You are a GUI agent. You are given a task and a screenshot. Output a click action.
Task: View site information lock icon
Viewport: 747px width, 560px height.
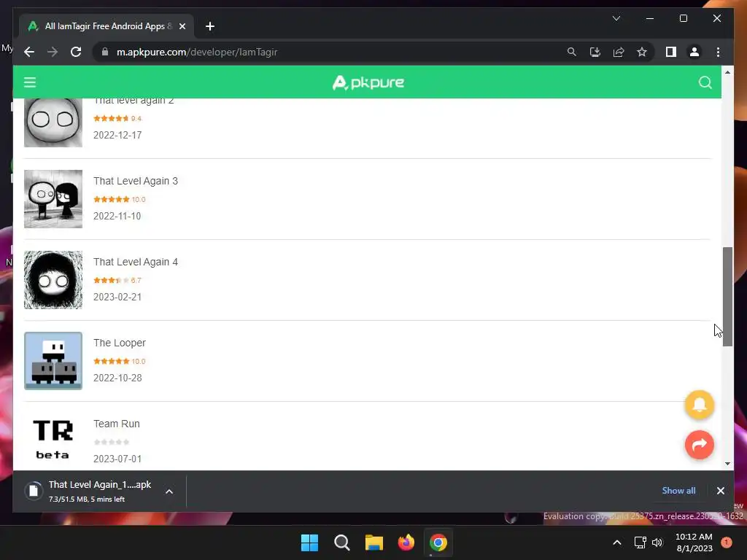point(105,52)
